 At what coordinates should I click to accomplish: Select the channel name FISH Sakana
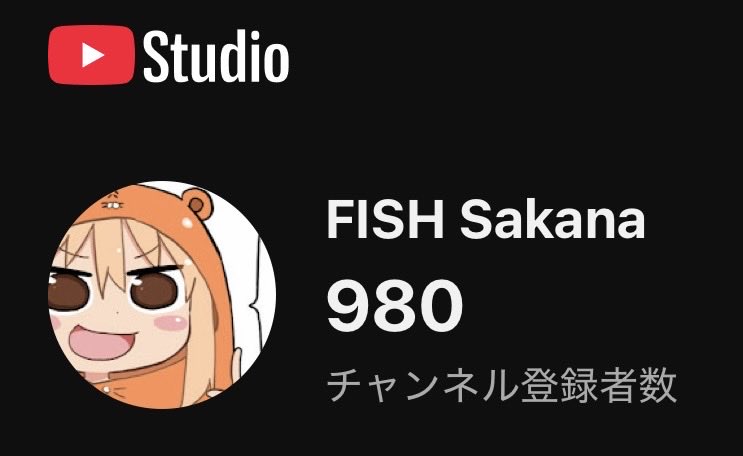(x=486, y=220)
